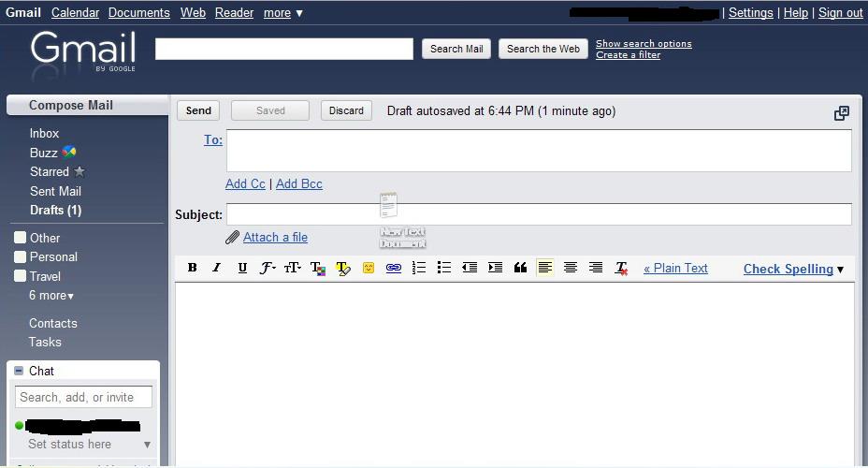Click the star beside Starred
The height and width of the screenshot is (468, 868).
point(80,171)
